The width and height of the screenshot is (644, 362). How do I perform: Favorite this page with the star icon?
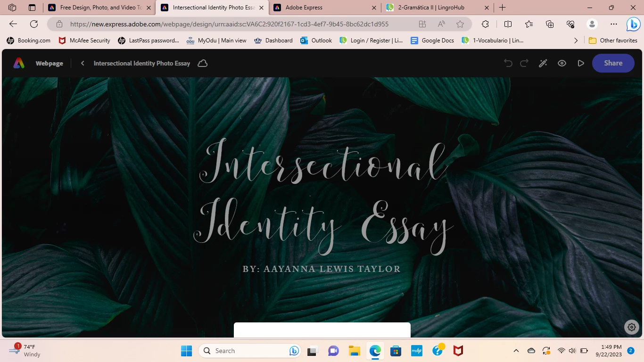(460, 24)
